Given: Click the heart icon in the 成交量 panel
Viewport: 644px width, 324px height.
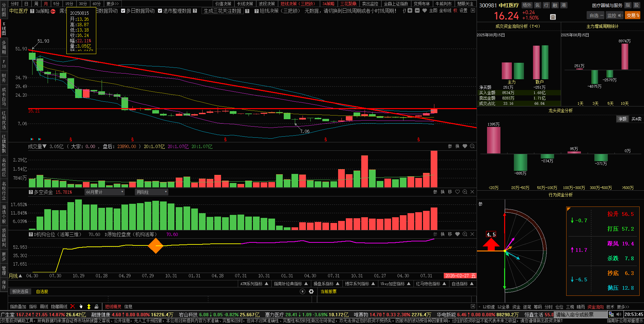Looking at the screenshot, I should click(465, 146).
